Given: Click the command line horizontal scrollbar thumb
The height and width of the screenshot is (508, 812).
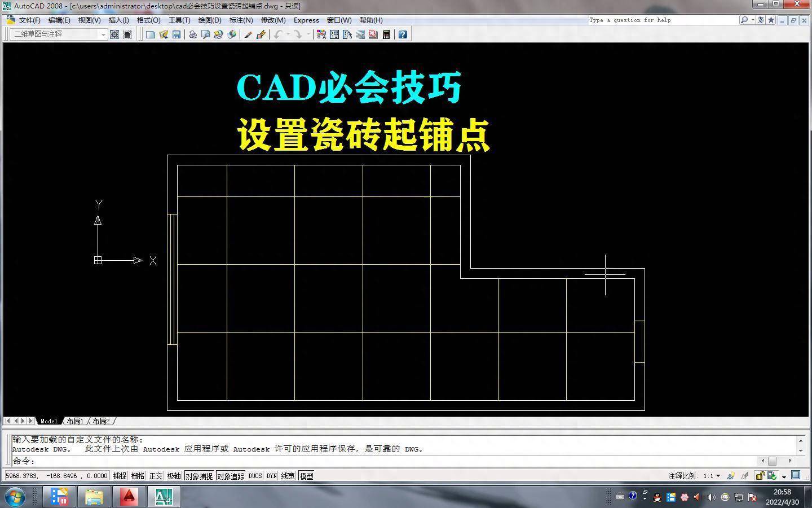Looking at the screenshot, I should (x=772, y=461).
